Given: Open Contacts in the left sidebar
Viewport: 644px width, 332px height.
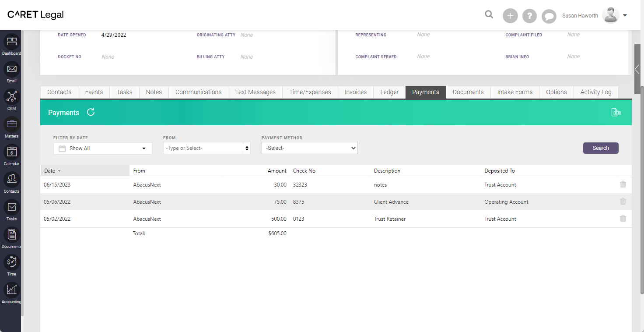Looking at the screenshot, I should 12,180.
